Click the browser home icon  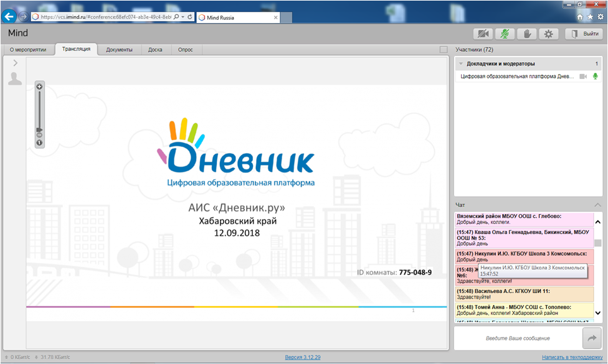pyautogui.click(x=580, y=17)
